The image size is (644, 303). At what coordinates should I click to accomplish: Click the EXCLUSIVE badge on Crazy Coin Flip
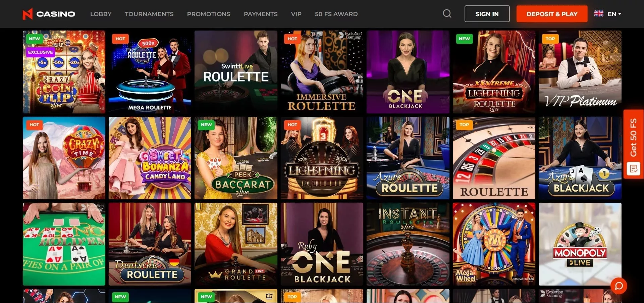[x=40, y=52]
